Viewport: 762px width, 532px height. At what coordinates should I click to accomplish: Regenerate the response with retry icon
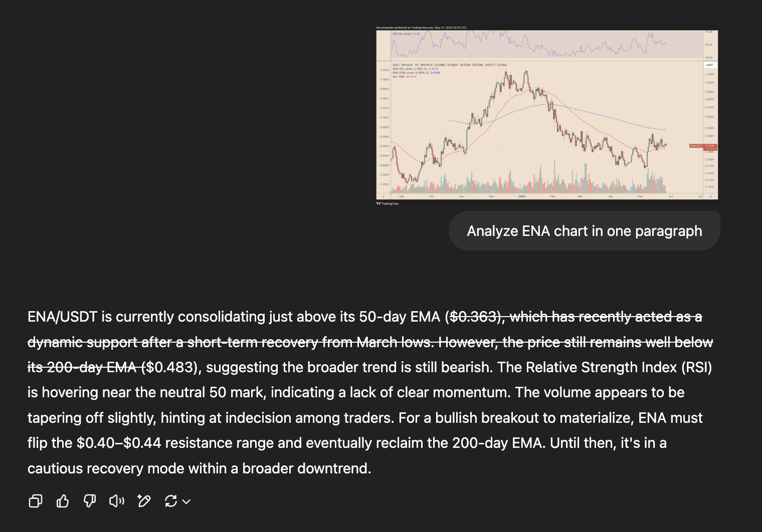(x=171, y=501)
